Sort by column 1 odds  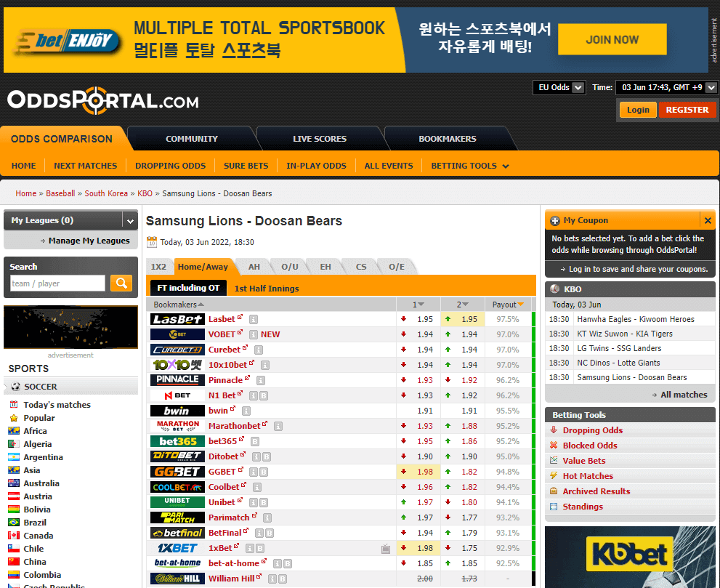(x=418, y=305)
